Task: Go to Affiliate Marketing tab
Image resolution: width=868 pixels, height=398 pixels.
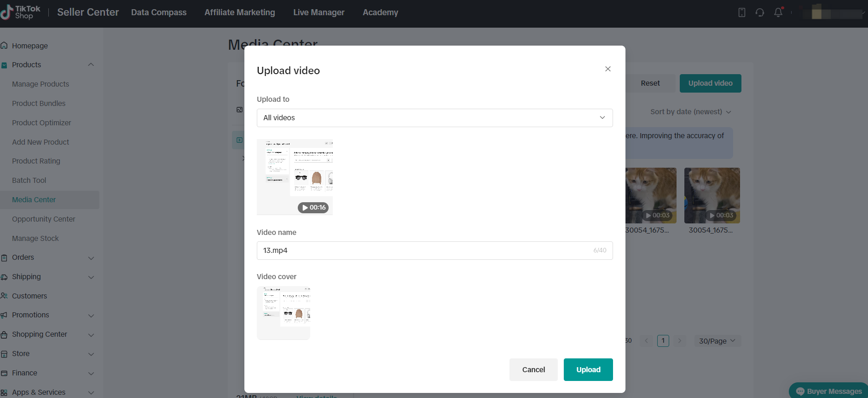Action: pos(239,12)
